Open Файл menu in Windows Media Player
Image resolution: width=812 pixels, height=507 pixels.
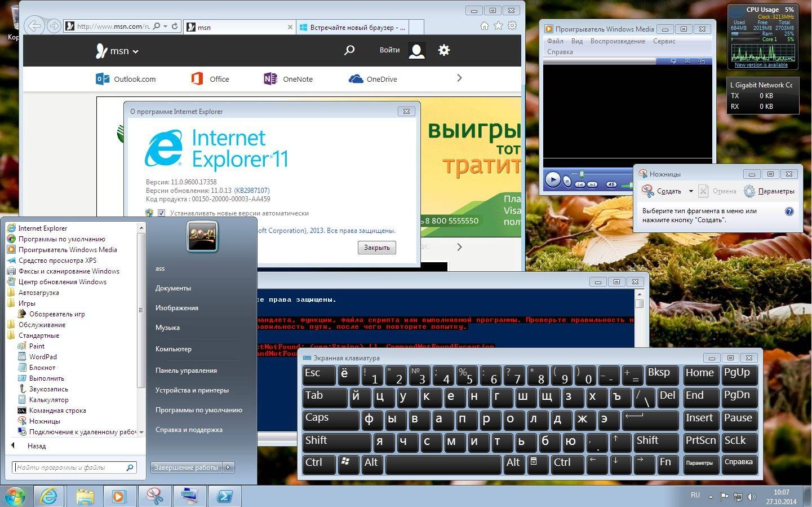555,41
